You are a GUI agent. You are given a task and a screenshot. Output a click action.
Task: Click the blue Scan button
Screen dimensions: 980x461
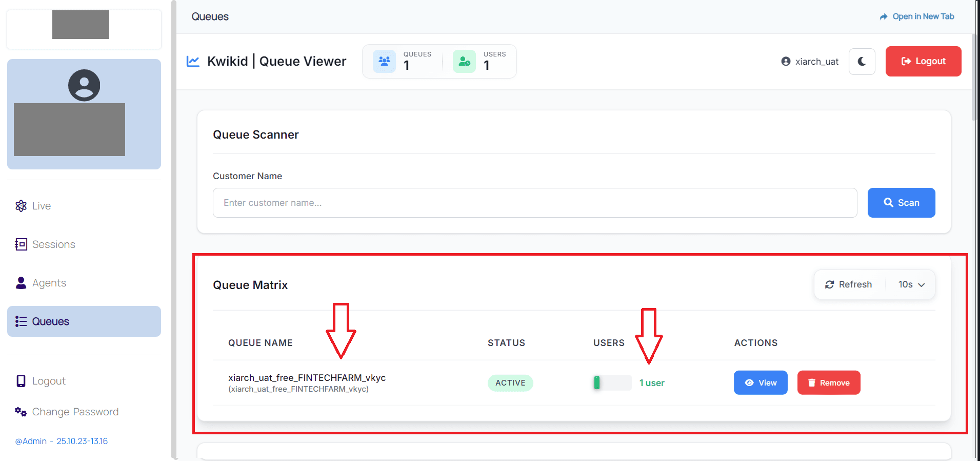tap(901, 203)
